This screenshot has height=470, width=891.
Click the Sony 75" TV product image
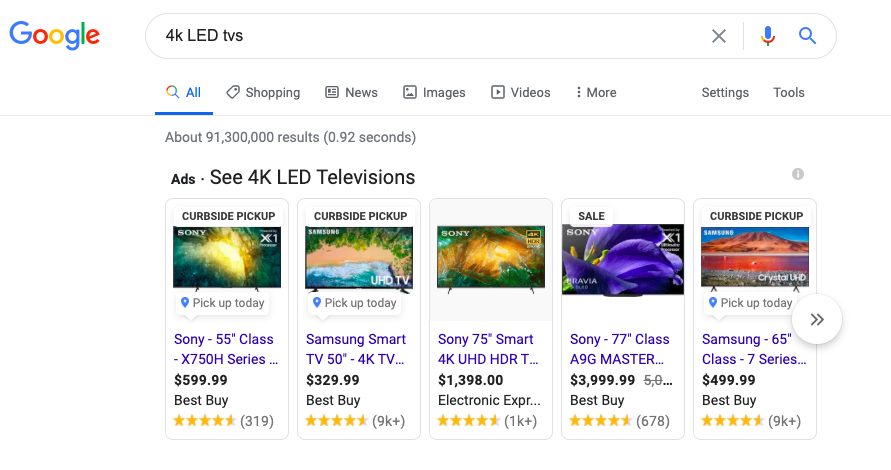click(x=490, y=258)
